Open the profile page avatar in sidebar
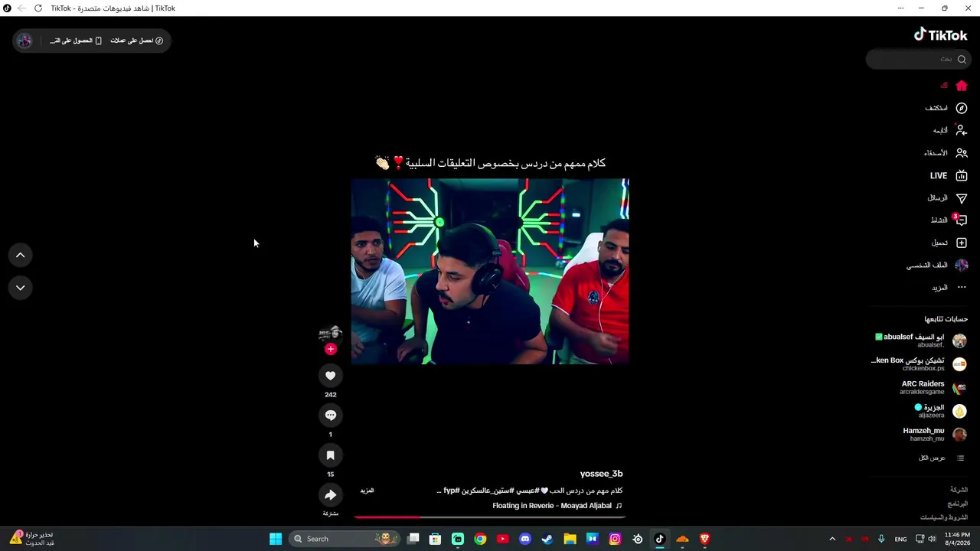Screen dimensions: 980x551 pyautogui.click(x=962, y=265)
